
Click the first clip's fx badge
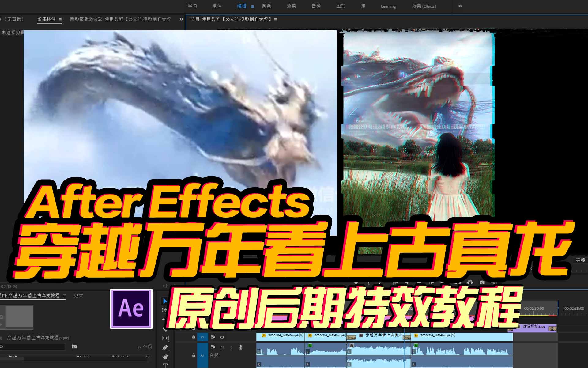click(x=264, y=336)
